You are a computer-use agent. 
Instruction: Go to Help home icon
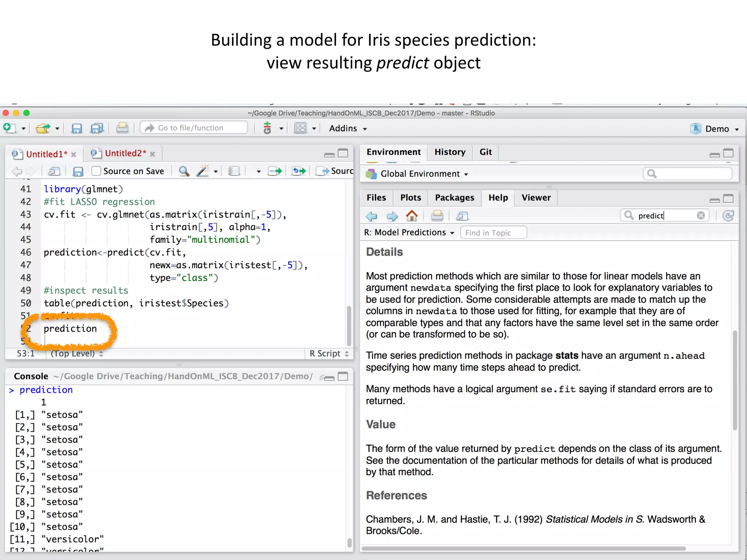(x=412, y=216)
